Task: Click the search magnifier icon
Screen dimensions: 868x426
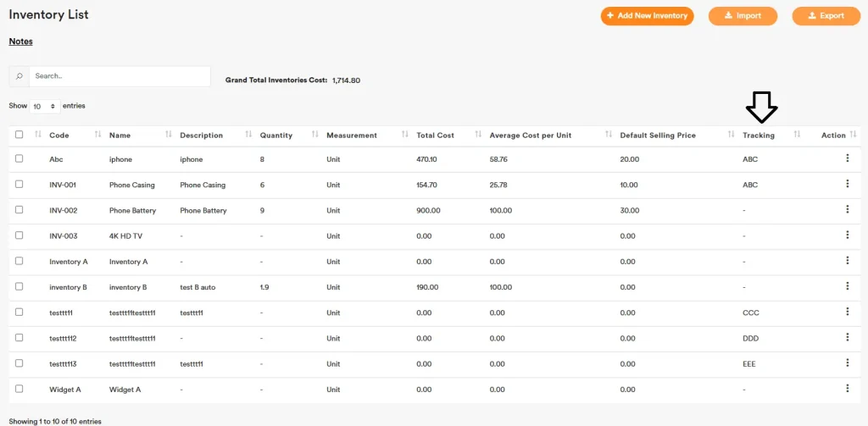Action: click(19, 76)
